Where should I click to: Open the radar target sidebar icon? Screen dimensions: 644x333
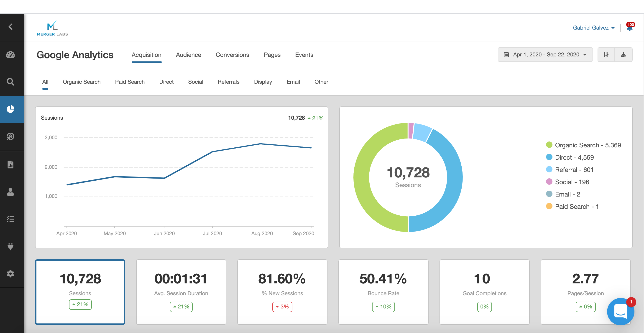pos(10,136)
